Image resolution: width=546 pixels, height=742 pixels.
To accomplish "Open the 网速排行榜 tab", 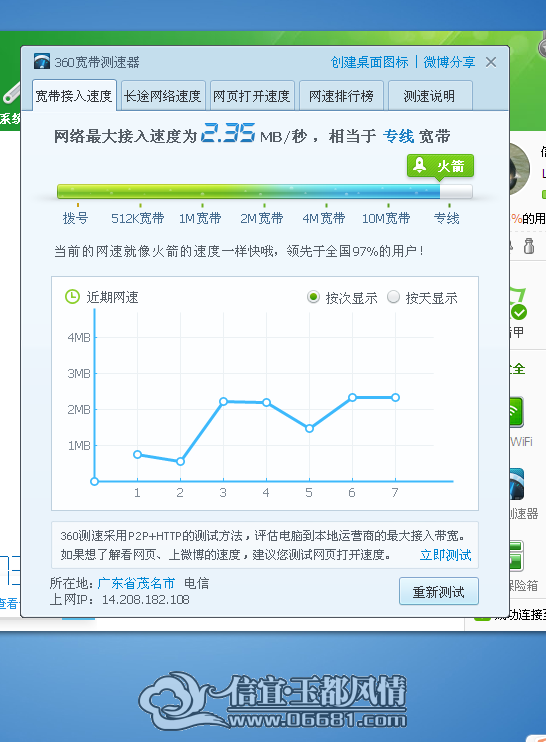I will [341, 96].
